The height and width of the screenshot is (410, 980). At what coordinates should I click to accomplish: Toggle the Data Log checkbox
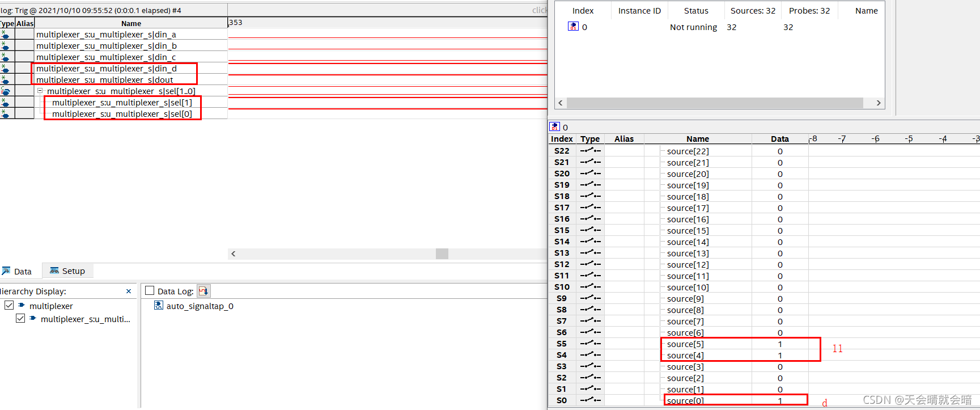tap(150, 290)
